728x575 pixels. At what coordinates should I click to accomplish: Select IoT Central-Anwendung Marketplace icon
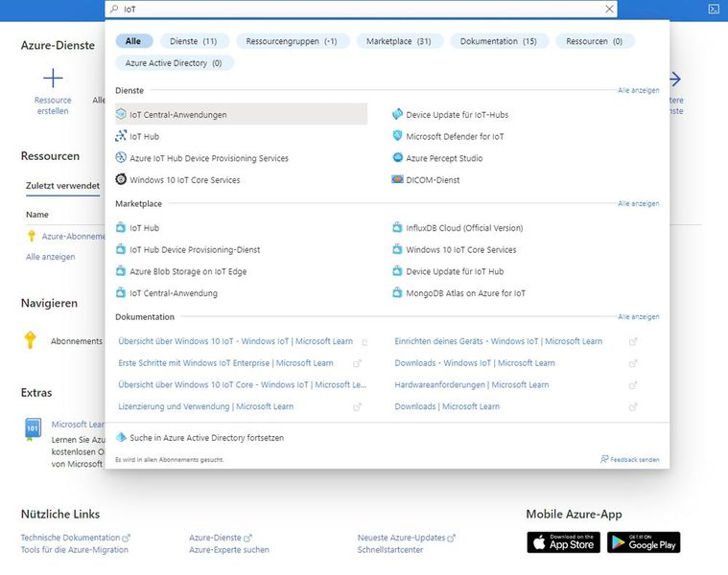tap(121, 292)
